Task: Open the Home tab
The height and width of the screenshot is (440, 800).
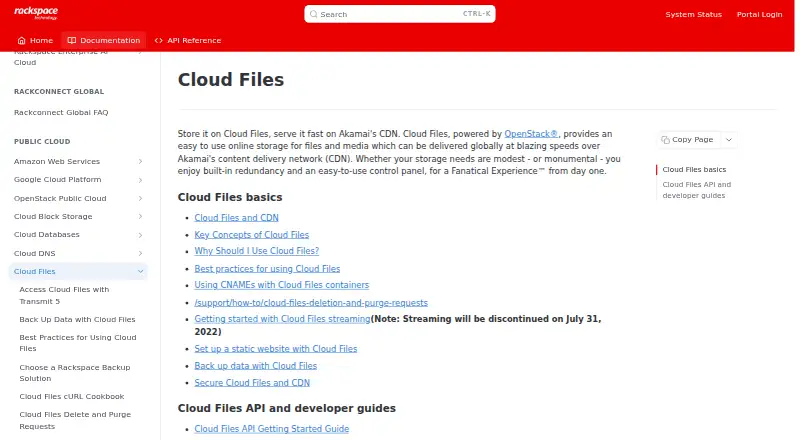Action: [x=35, y=40]
